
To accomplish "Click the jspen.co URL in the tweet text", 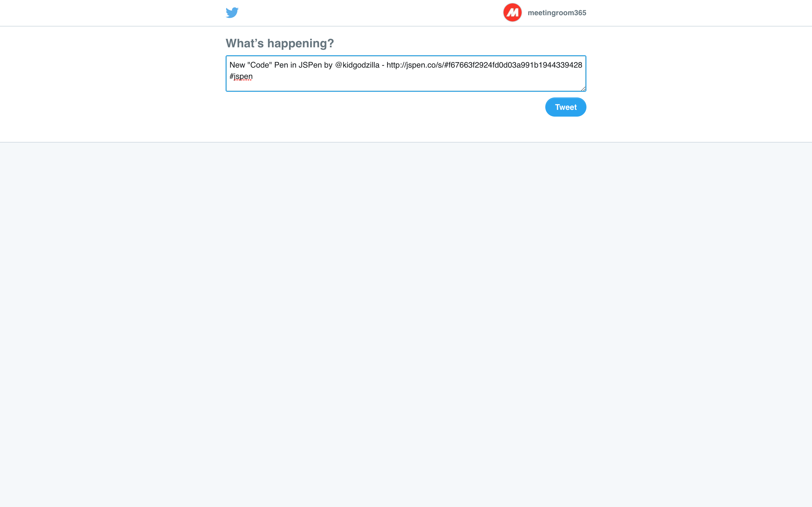I will 484,65.
